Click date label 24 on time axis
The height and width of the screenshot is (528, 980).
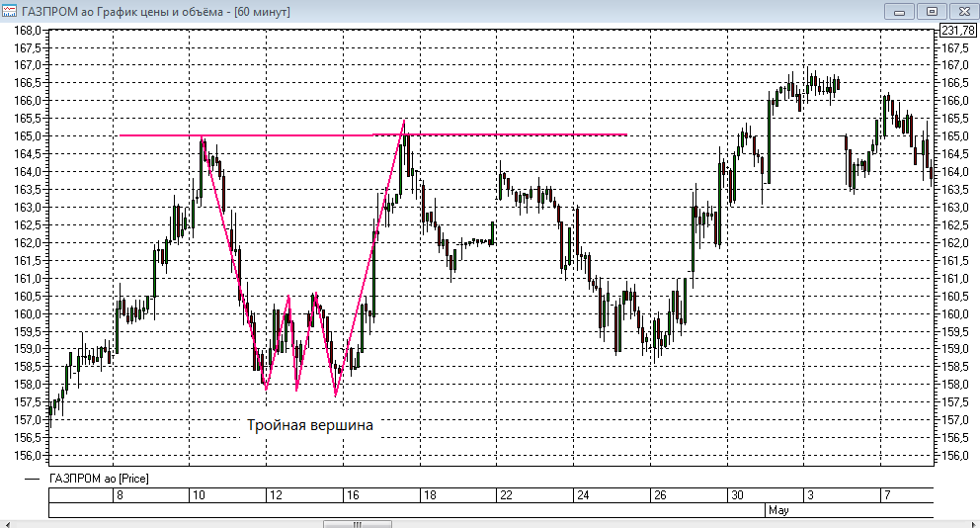(x=583, y=494)
